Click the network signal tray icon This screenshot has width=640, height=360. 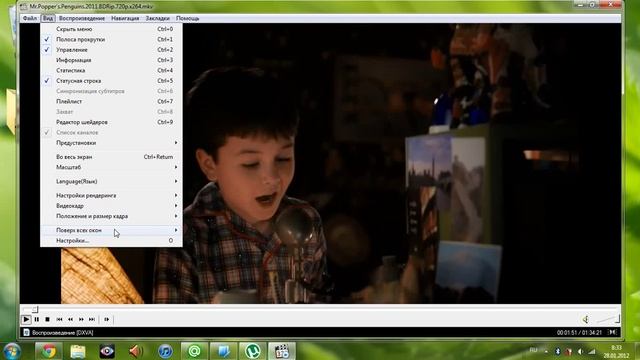[591, 351]
